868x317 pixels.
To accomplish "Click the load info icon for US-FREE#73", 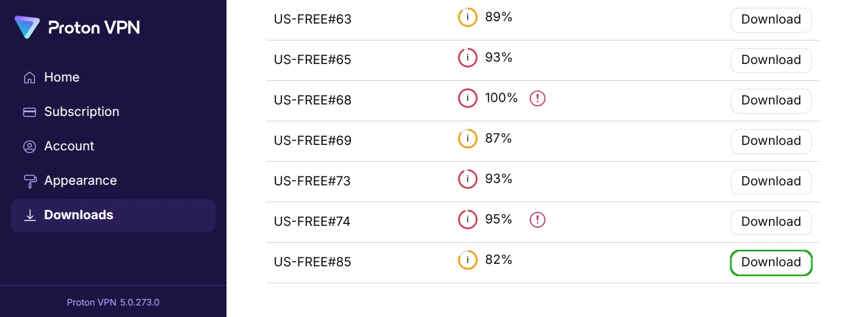I will [x=468, y=179].
